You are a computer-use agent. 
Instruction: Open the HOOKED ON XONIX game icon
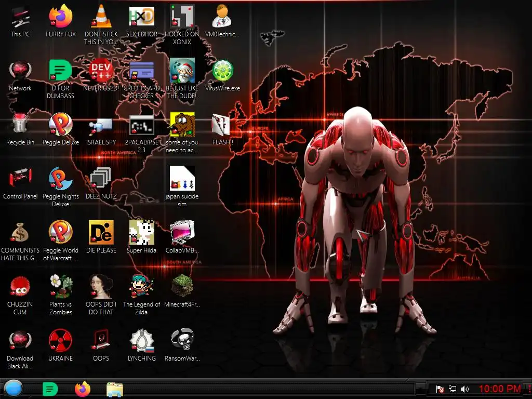(x=182, y=16)
